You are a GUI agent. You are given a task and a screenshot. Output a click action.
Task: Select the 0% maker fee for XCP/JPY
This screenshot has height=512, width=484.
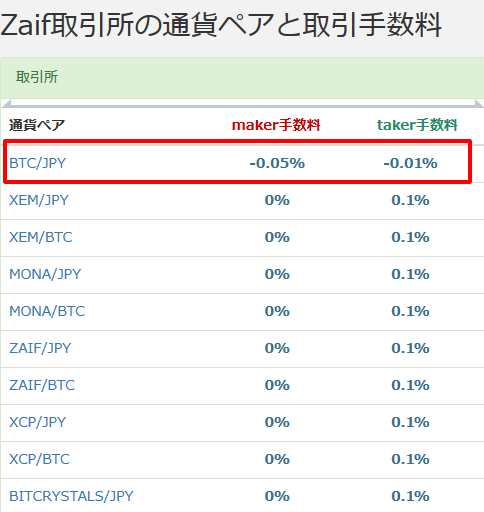click(x=277, y=422)
